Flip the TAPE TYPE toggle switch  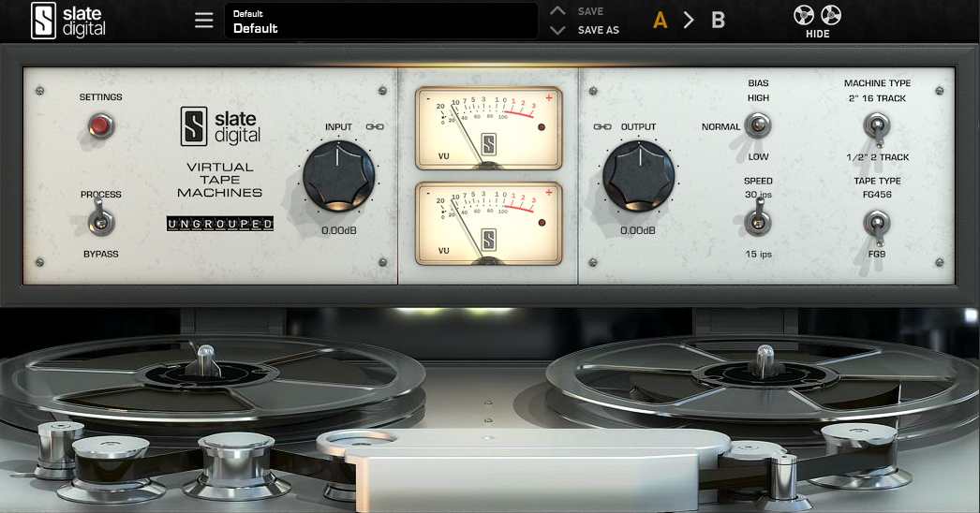point(876,227)
